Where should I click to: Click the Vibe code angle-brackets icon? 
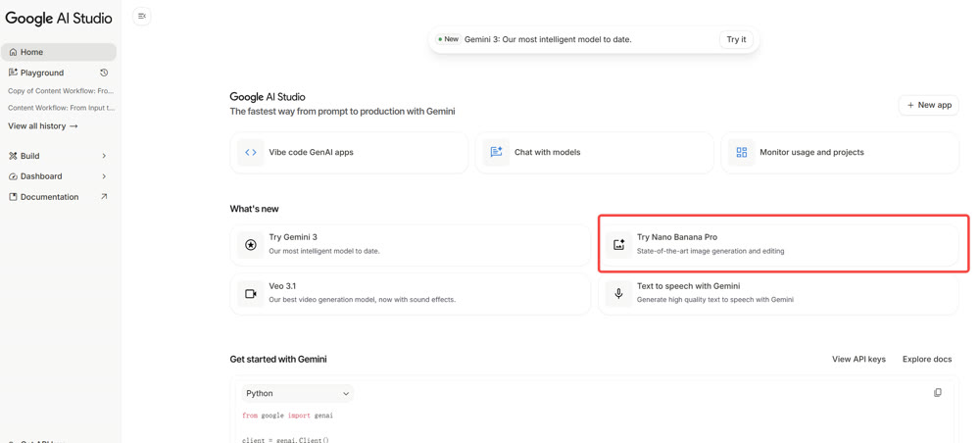[251, 152]
